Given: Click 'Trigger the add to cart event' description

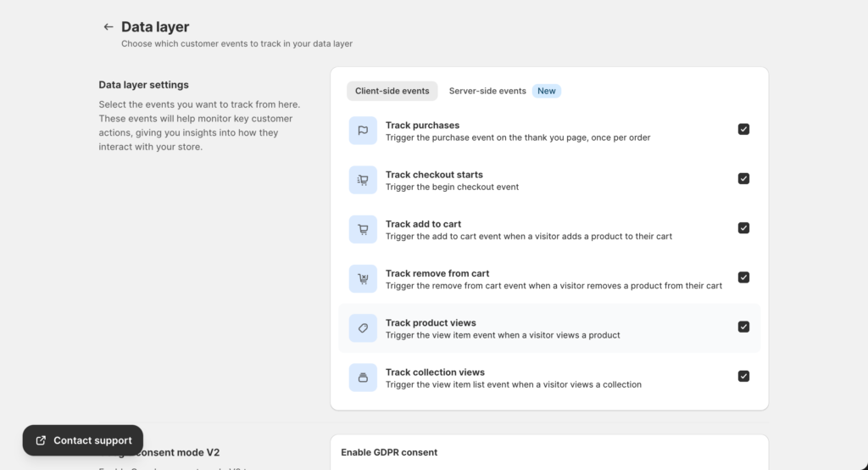Looking at the screenshot, I should click(x=529, y=236).
